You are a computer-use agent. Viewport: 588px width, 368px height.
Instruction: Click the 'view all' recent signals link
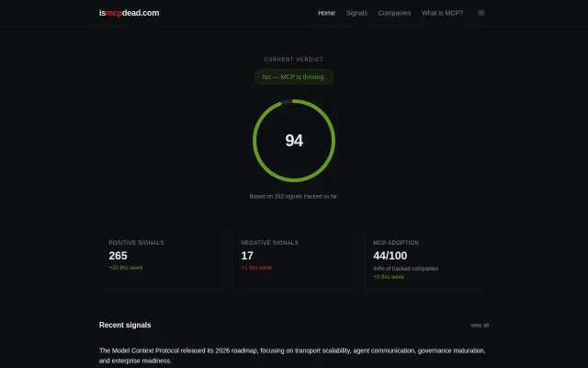coord(480,325)
